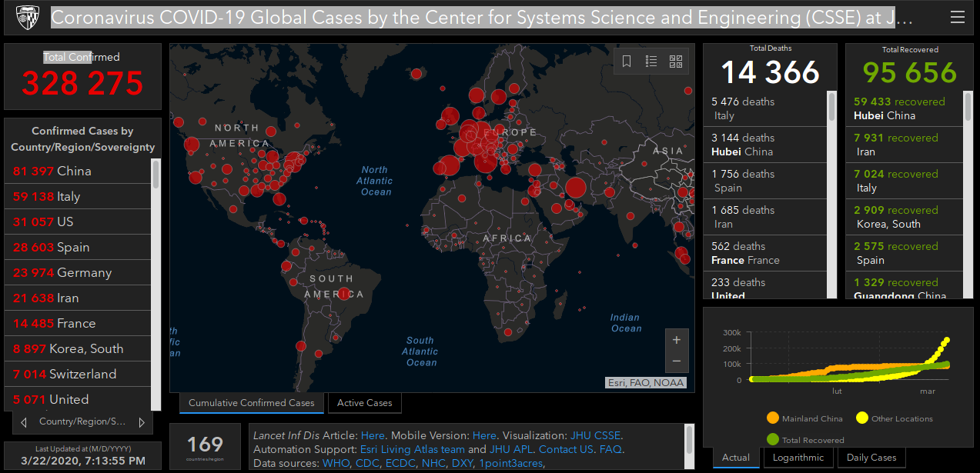This screenshot has width=980, height=473.
Task: Select France in confirmed cases list
Action: [x=78, y=323]
